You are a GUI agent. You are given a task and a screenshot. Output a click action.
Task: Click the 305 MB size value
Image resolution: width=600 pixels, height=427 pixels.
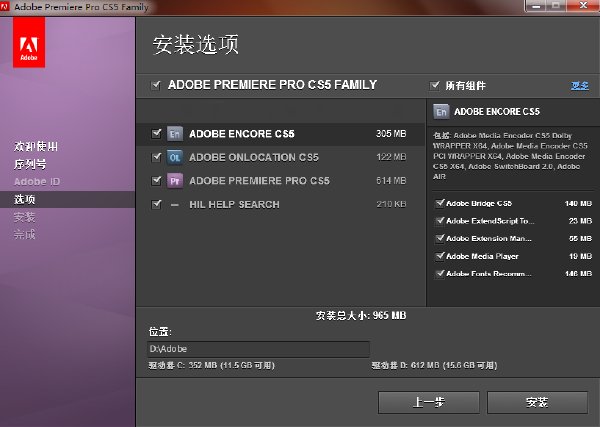(391, 134)
